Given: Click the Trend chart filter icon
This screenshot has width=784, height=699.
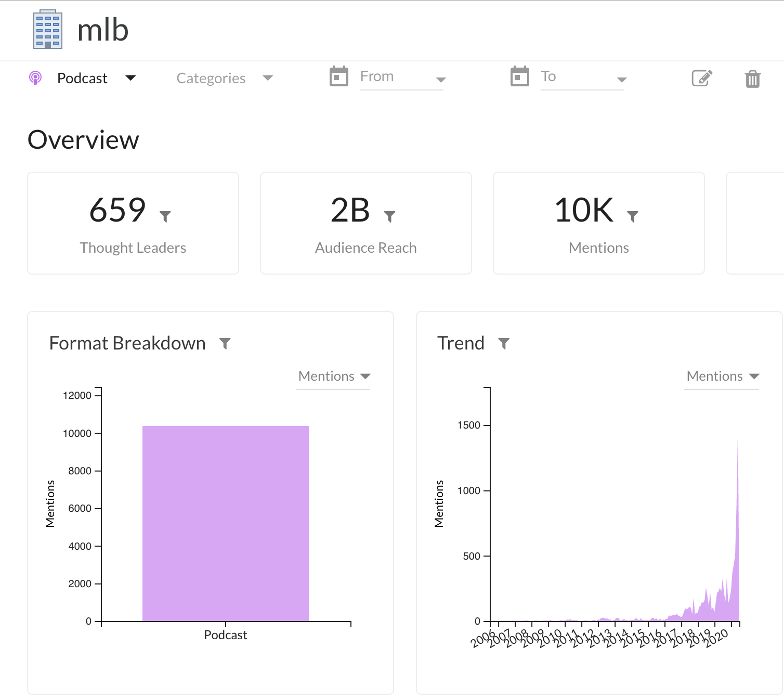Looking at the screenshot, I should pyautogui.click(x=504, y=343).
